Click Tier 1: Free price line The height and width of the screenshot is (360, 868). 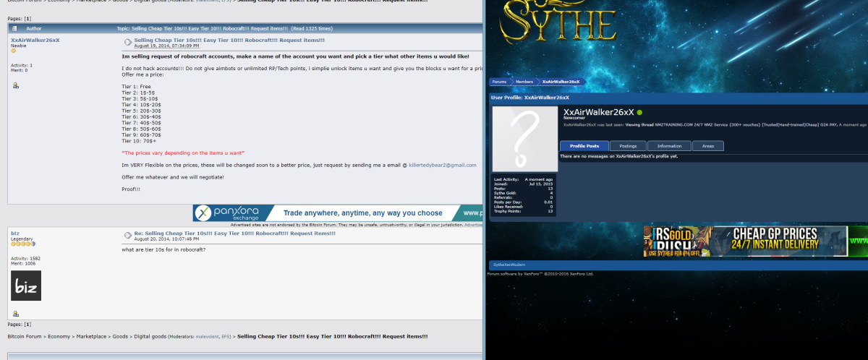click(x=136, y=86)
